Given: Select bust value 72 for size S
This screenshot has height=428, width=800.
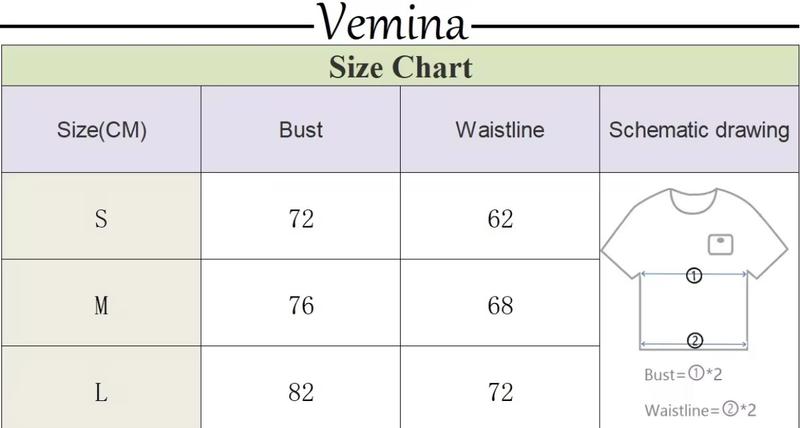Looking at the screenshot, I should [301, 219].
